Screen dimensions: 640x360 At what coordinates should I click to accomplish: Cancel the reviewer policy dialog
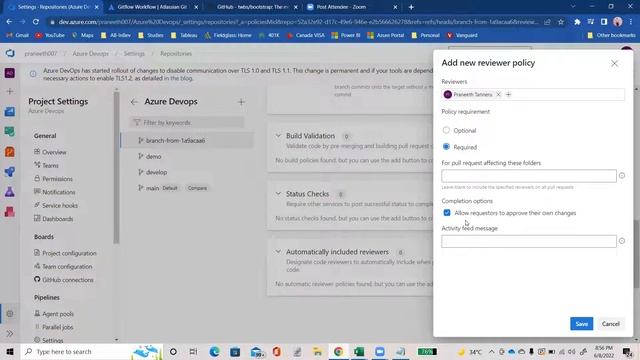point(610,324)
